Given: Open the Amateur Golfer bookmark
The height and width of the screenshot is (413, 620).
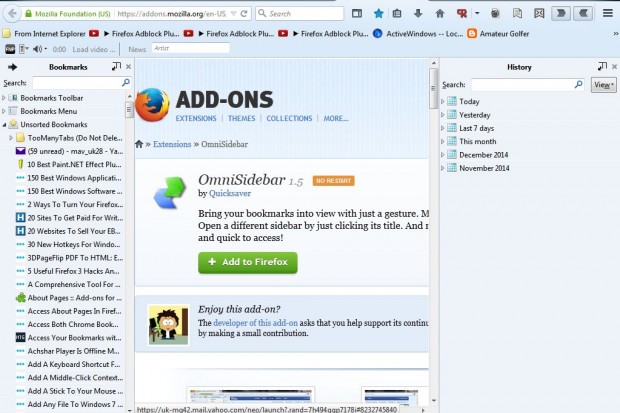Looking at the screenshot, I should tap(498, 34).
